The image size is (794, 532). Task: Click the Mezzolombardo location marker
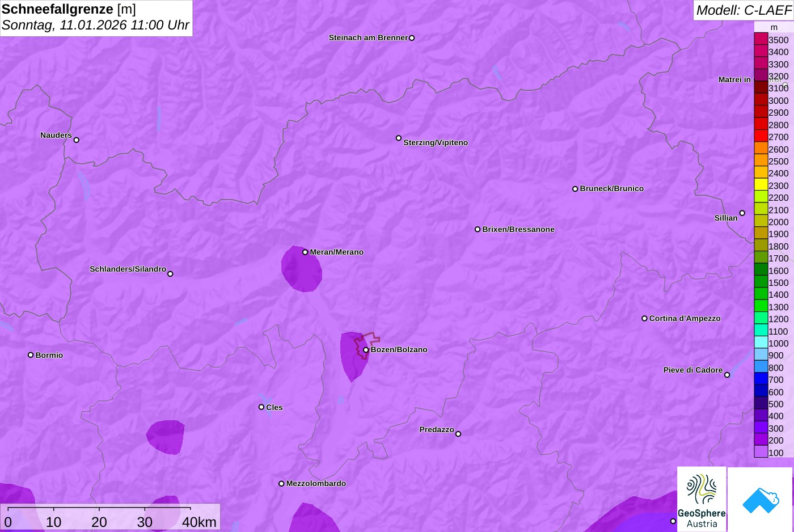coord(281,484)
